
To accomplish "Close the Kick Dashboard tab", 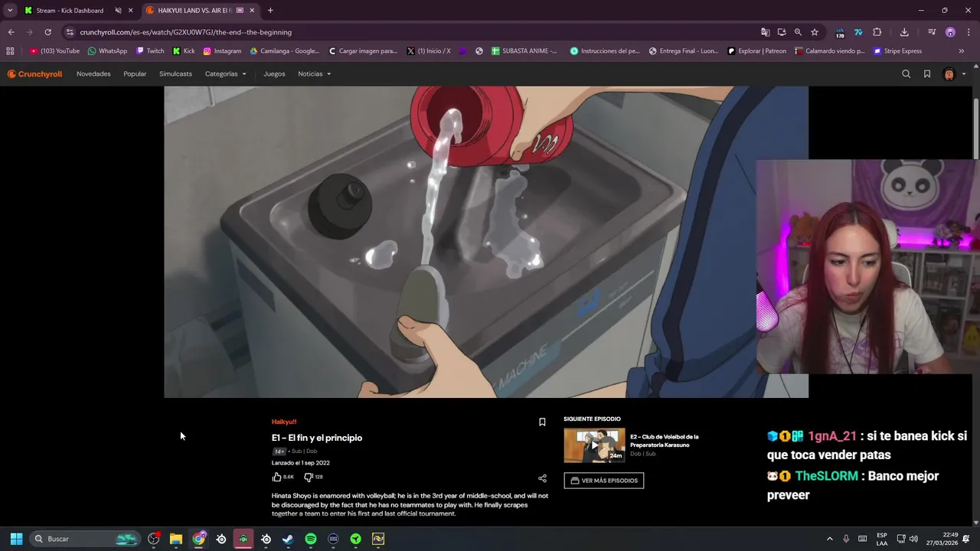I will click(131, 11).
